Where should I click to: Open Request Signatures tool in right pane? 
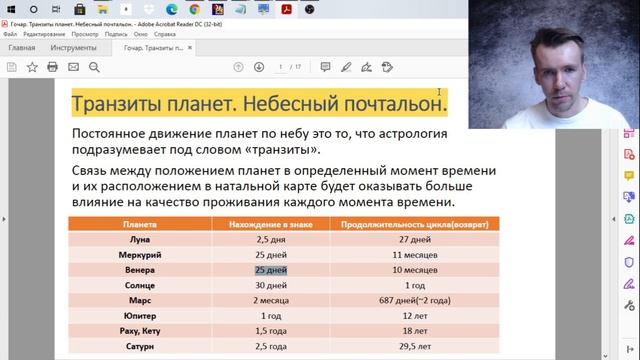pyautogui.click(x=629, y=240)
